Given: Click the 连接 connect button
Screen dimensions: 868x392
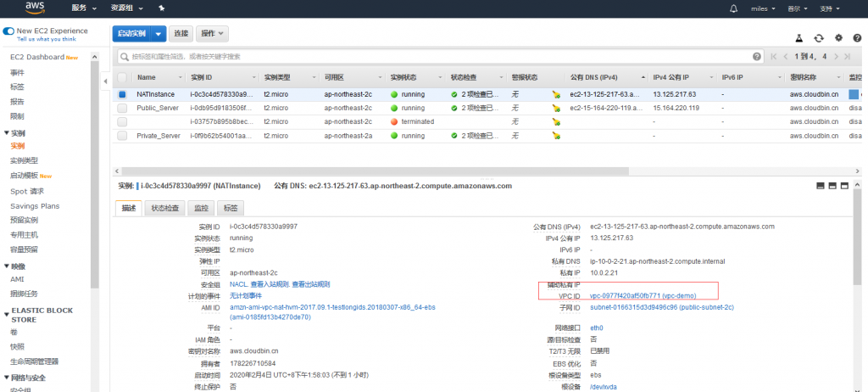Looking at the screenshot, I should coord(181,34).
